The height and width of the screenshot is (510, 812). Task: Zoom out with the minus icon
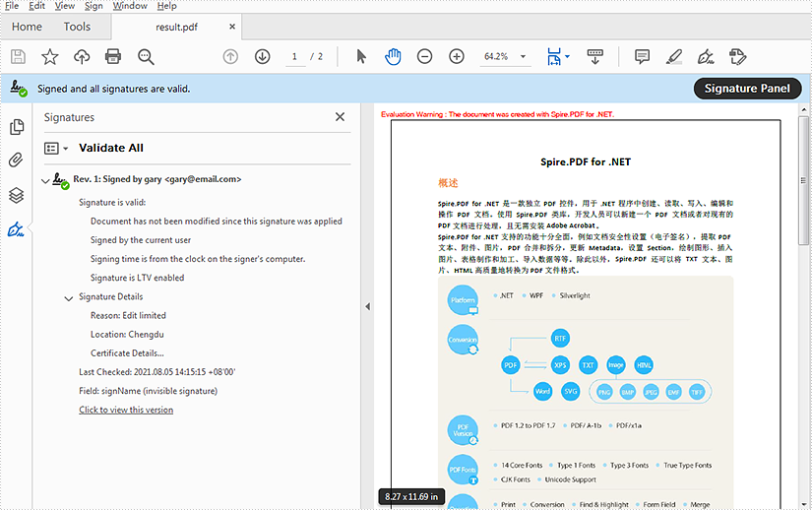pos(424,56)
